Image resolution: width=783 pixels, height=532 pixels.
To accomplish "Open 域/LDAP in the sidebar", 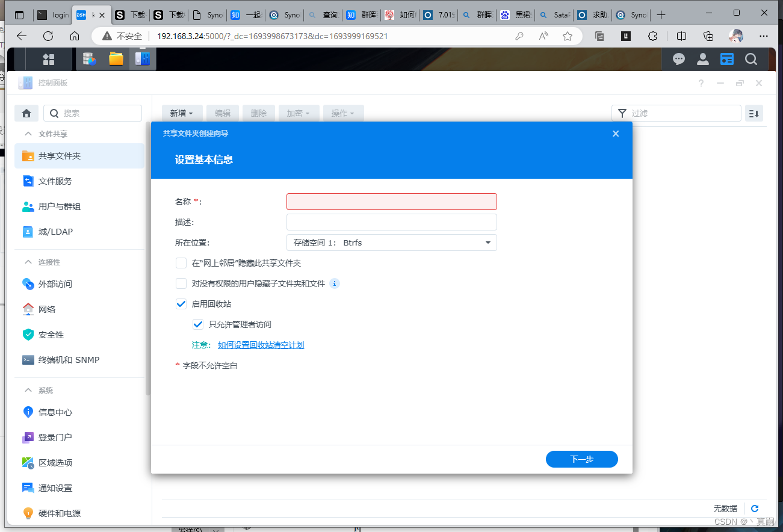I will click(x=79, y=232).
